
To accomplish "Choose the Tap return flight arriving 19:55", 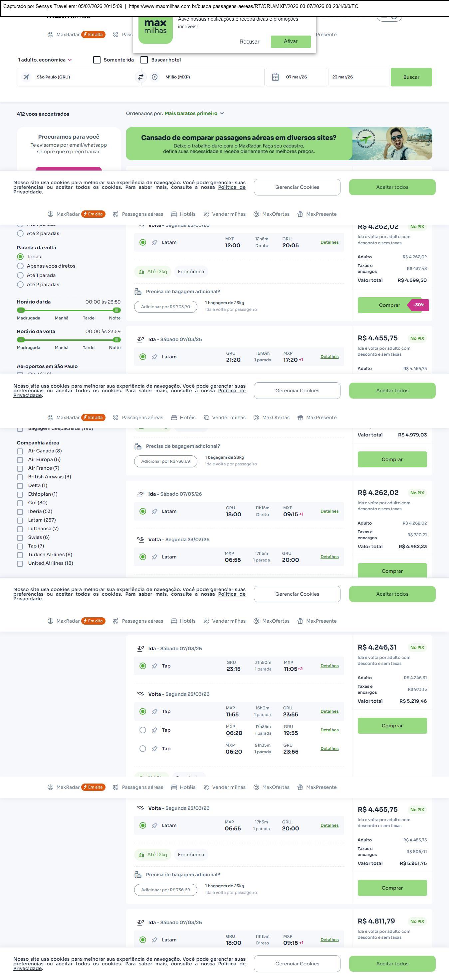I will (x=143, y=730).
